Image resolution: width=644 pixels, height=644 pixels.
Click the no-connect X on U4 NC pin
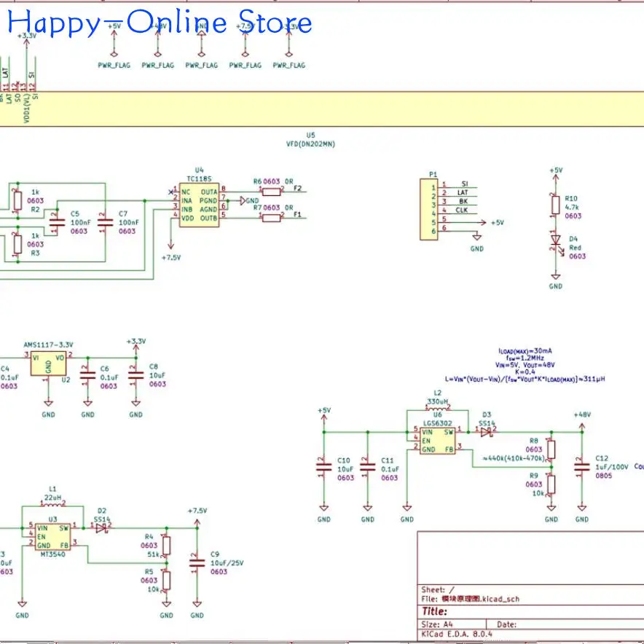[x=171, y=192]
